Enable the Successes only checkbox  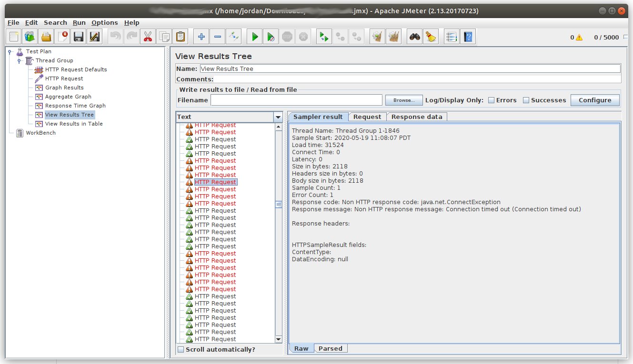click(526, 100)
